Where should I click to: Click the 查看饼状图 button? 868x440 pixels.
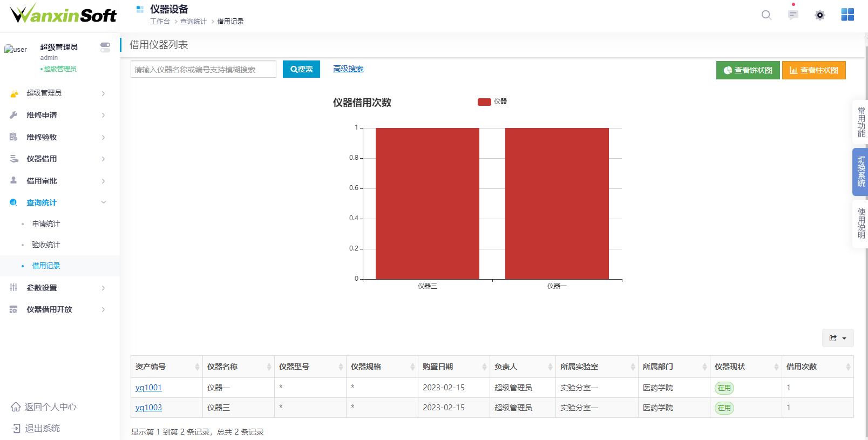tap(748, 70)
